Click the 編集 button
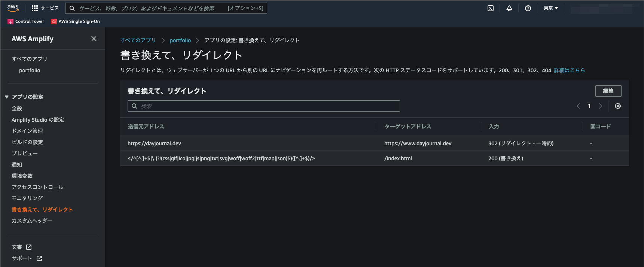 coord(608,91)
